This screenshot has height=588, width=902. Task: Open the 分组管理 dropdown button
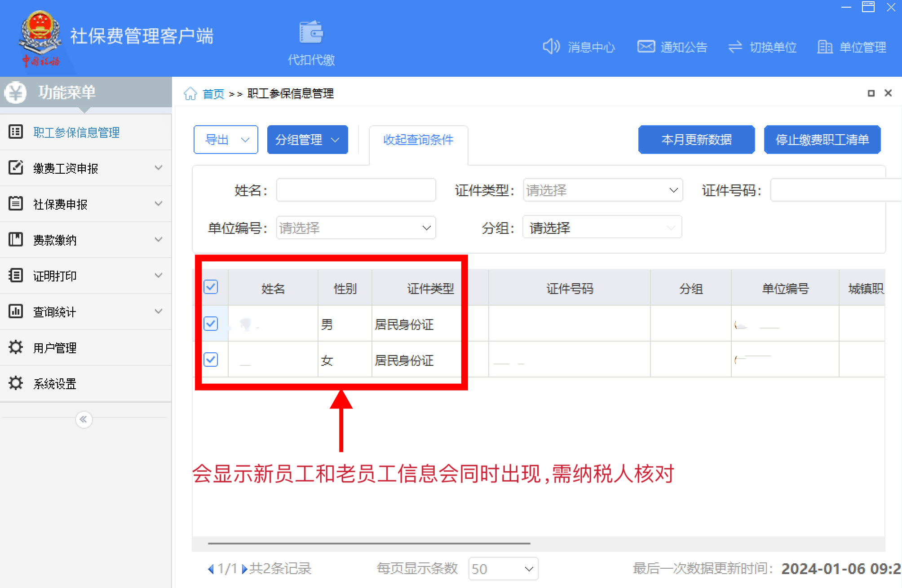tap(307, 140)
